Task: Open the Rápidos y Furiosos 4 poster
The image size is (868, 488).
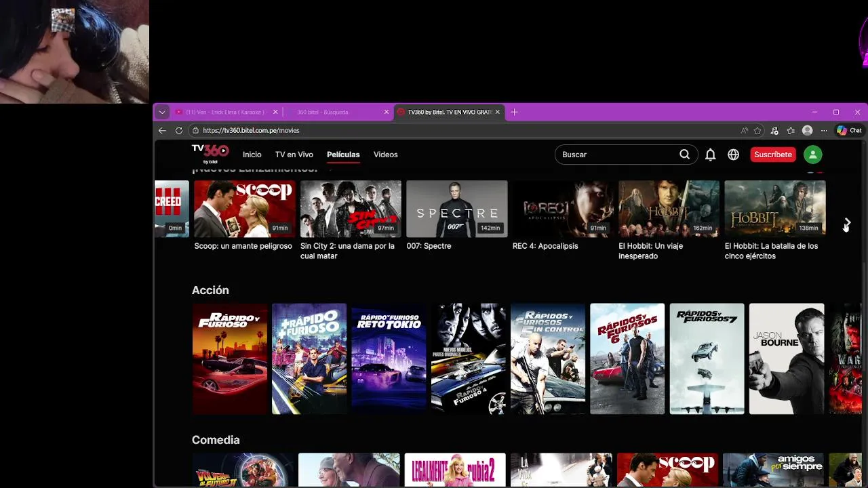Action: tap(469, 359)
